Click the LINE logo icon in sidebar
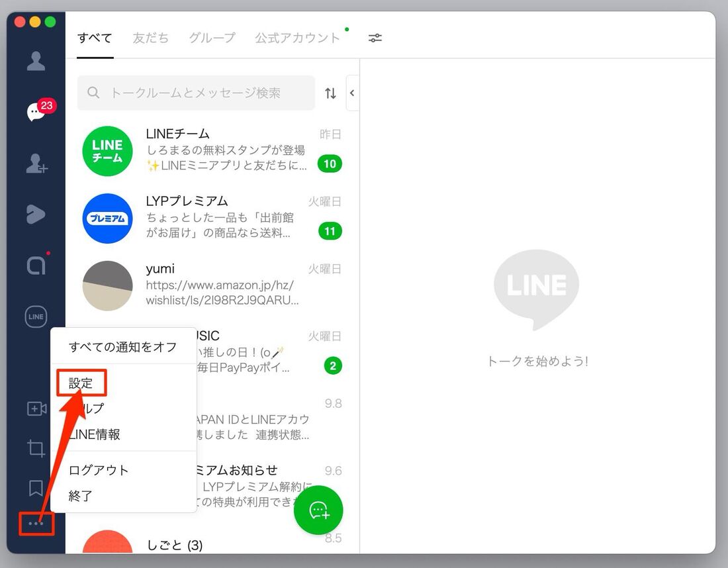 click(36, 316)
